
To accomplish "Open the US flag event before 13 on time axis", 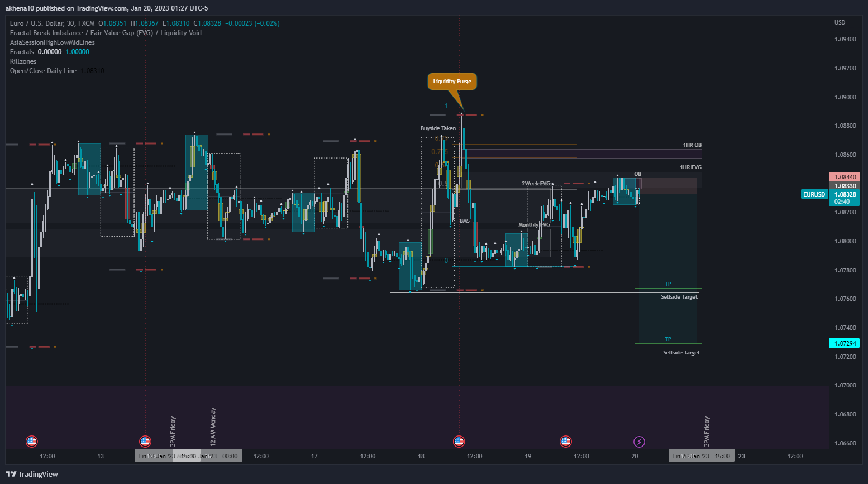I will coord(32,442).
